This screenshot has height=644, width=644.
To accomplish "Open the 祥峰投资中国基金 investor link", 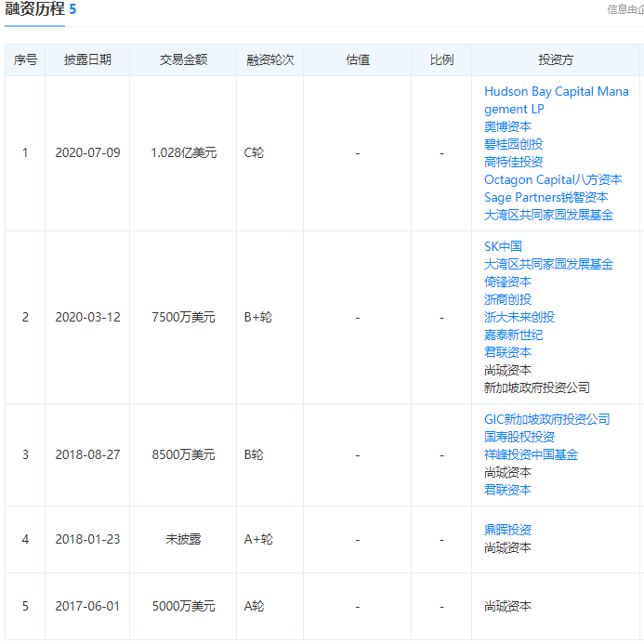I will coord(531,455).
